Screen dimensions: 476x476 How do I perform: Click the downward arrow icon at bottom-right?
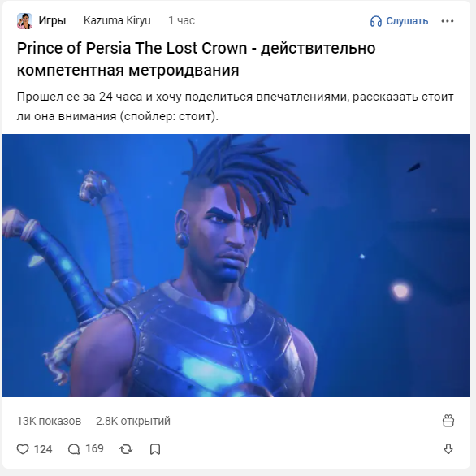pyautogui.click(x=448, y=449)
